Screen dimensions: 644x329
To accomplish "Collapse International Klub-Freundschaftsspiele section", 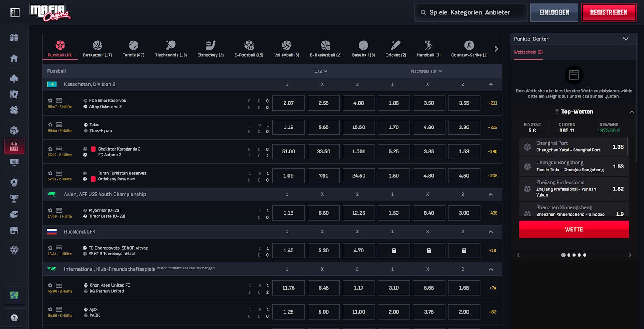I will point(491,269).
